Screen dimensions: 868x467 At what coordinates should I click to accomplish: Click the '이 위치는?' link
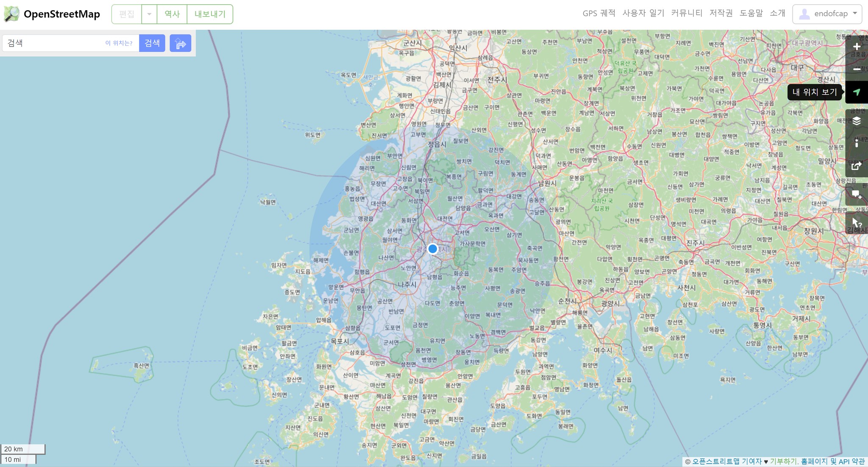point(119,43)
